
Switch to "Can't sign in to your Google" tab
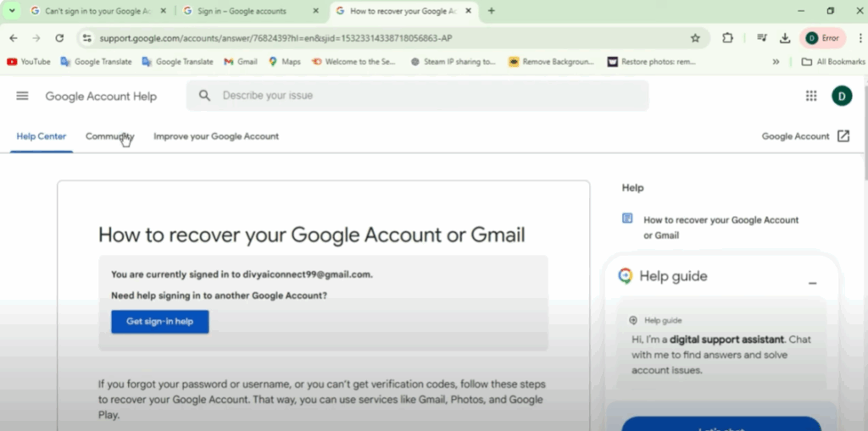tap(100, 11)
